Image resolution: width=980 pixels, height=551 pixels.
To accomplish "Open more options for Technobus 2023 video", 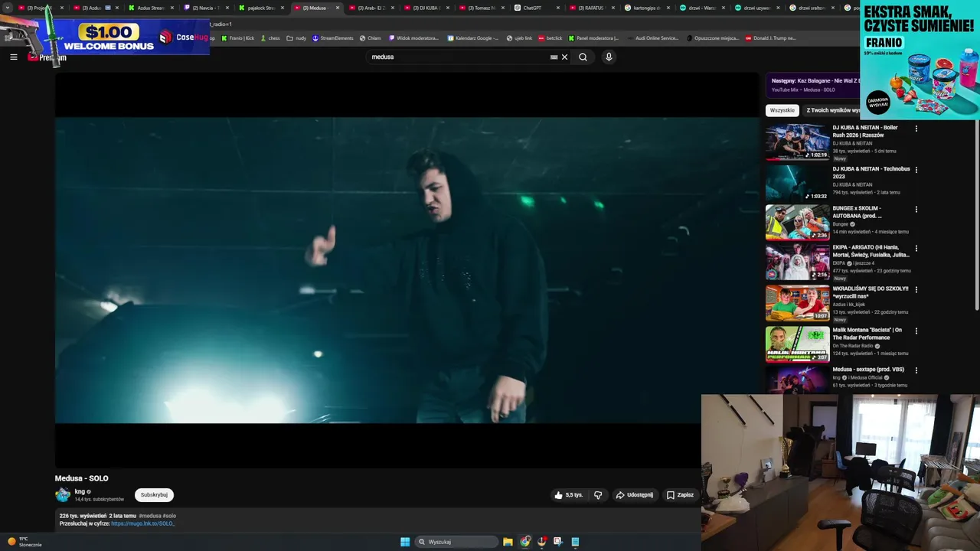I will (916, 170).
